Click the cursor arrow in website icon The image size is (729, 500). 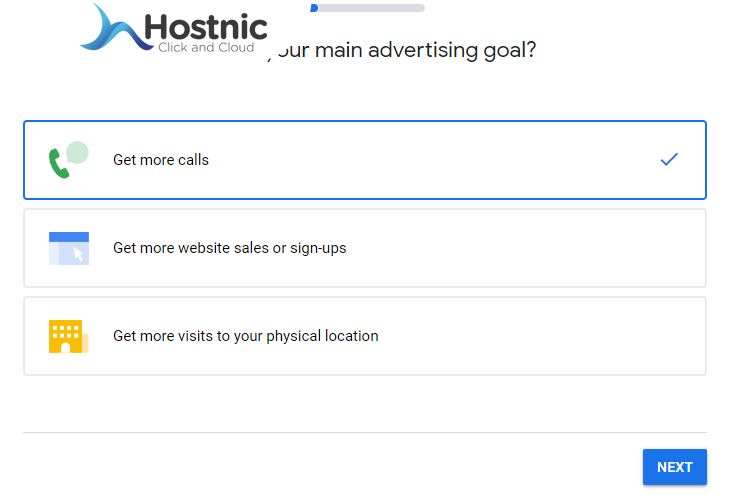pyautogui.click(x=78, y=254)
